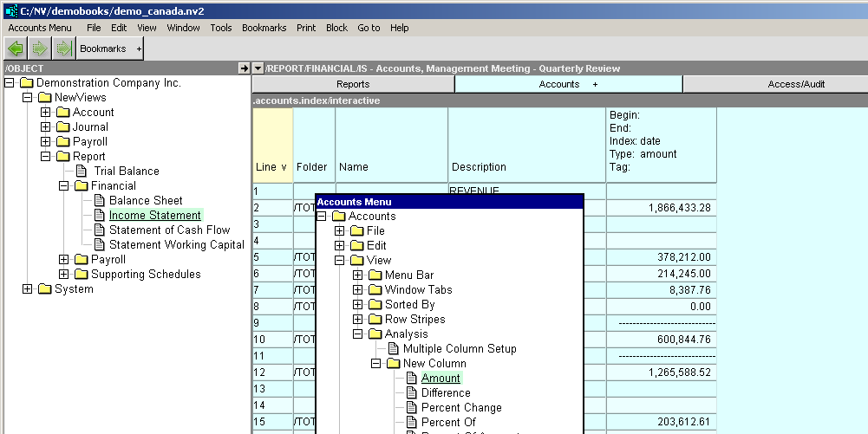Click the Line column header

click(x=271, y=166)
